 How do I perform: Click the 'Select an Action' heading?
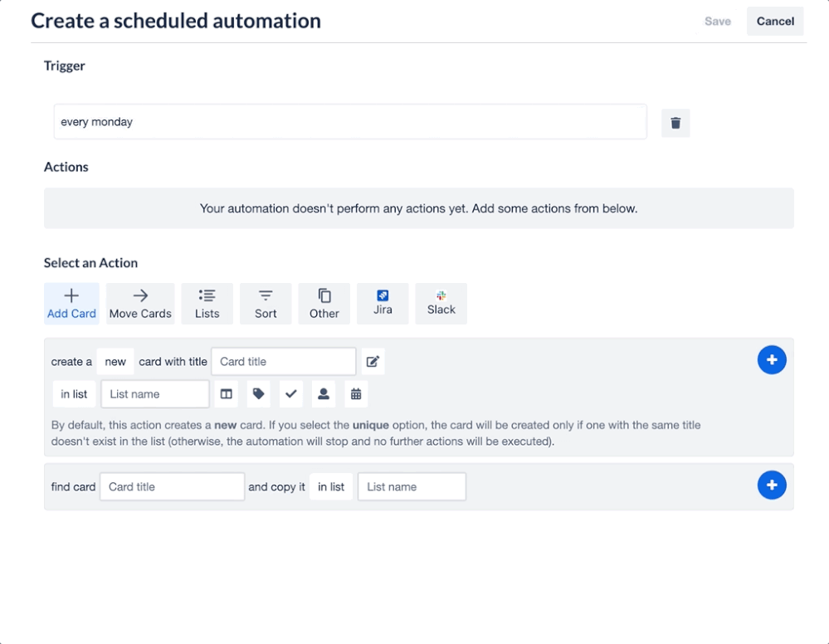click(x=91, y=263)
